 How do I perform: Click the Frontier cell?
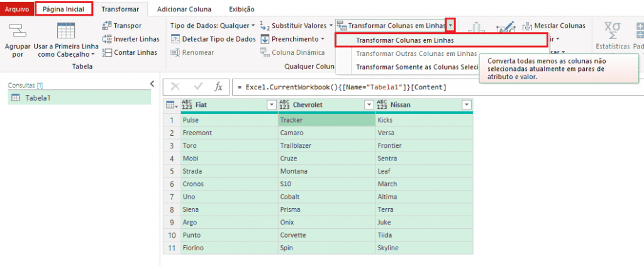[x=424, y=146]
